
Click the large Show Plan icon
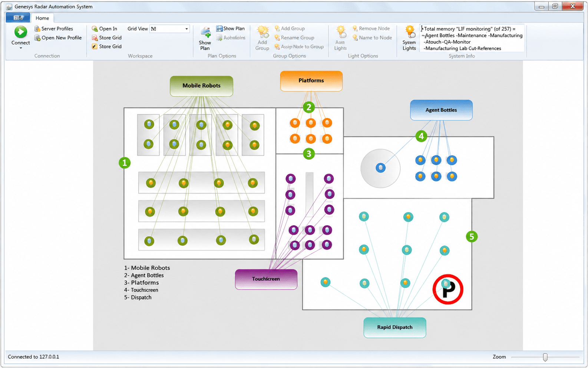click(x=205, y=33)
